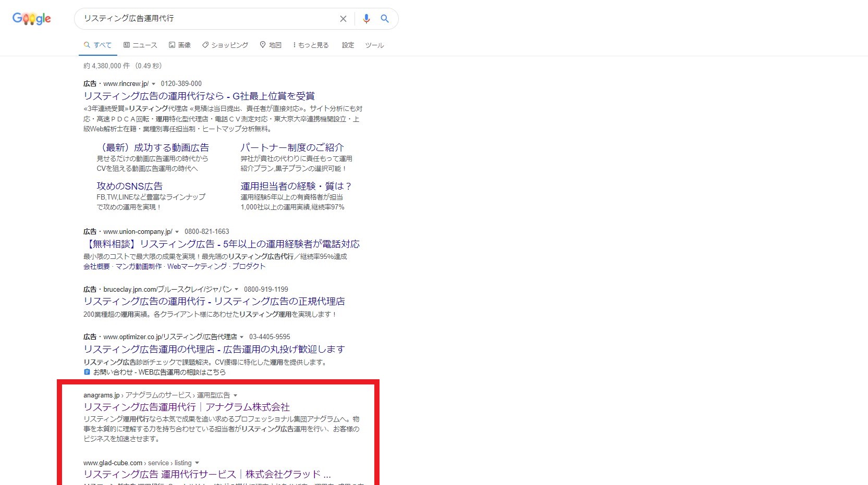Image resolution: width=868 pixels, height=485 pixels.
Task: Clear the search box with the X icon
Action: [343, 19]
